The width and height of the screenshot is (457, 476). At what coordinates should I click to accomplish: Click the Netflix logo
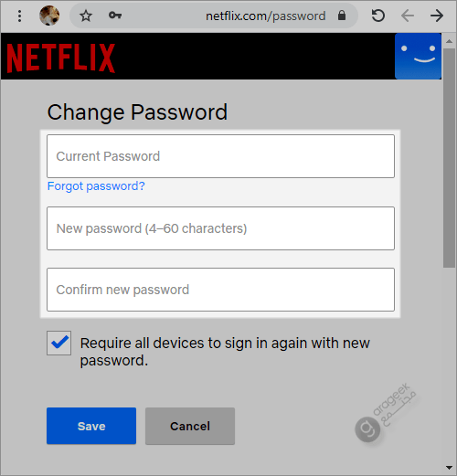61,58
